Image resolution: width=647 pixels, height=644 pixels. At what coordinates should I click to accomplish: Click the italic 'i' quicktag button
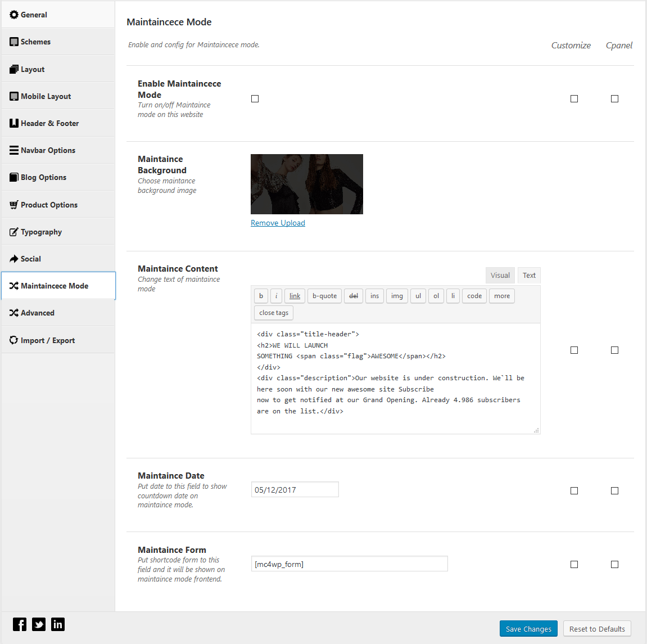[276, 296]
